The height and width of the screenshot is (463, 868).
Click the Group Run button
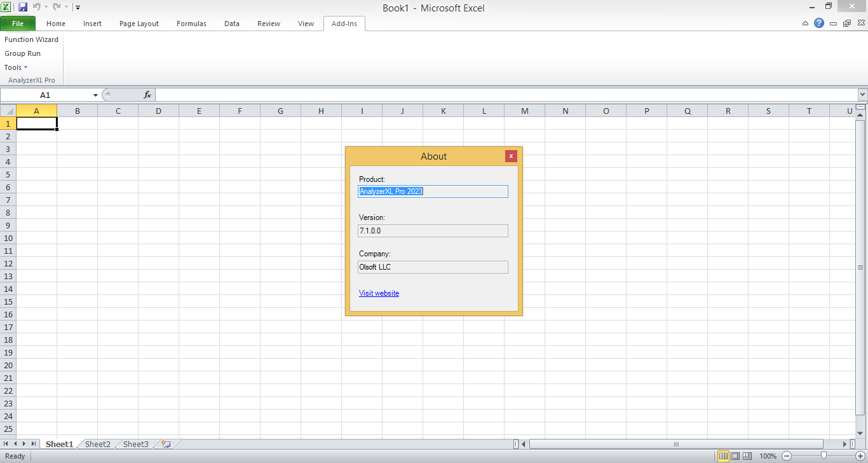coord(23,53)
